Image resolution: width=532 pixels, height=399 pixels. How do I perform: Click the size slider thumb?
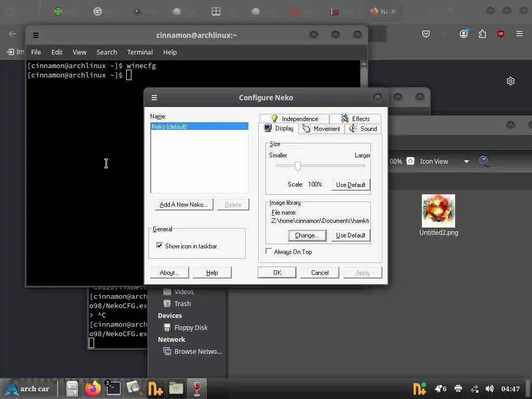pos(298,166)
